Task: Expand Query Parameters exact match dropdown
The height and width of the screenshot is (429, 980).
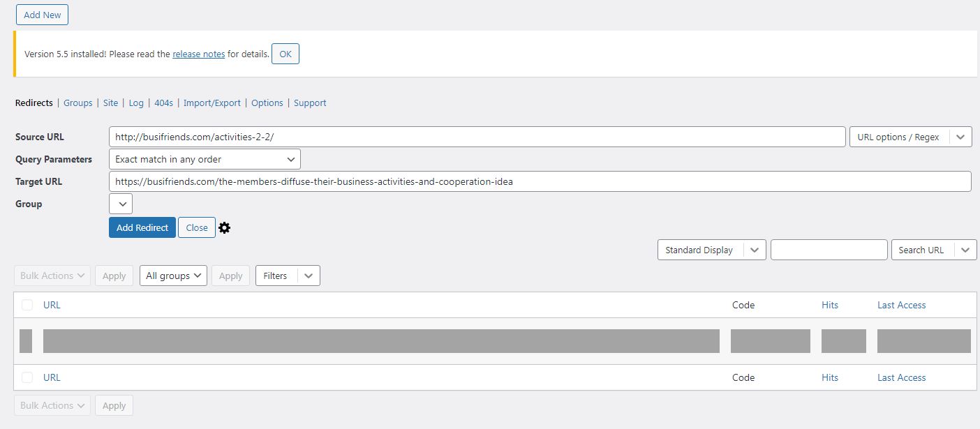Action: pyautogui.click(x=205, y=159)
